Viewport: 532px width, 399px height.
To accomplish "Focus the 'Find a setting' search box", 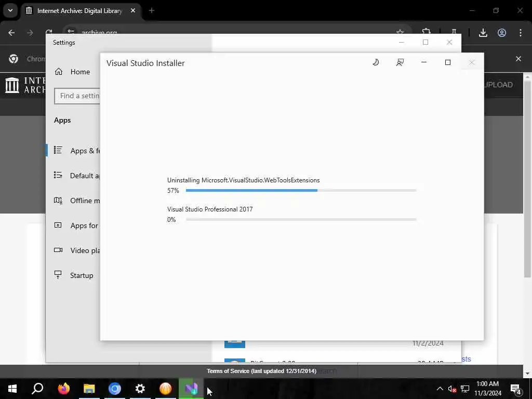I will (x=77, y=96).
